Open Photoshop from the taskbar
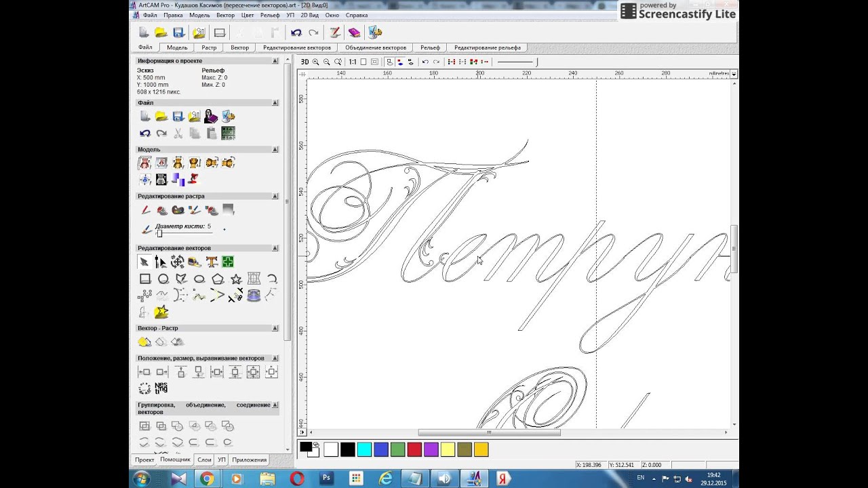The image size is (868, 488). click(325, 479)
